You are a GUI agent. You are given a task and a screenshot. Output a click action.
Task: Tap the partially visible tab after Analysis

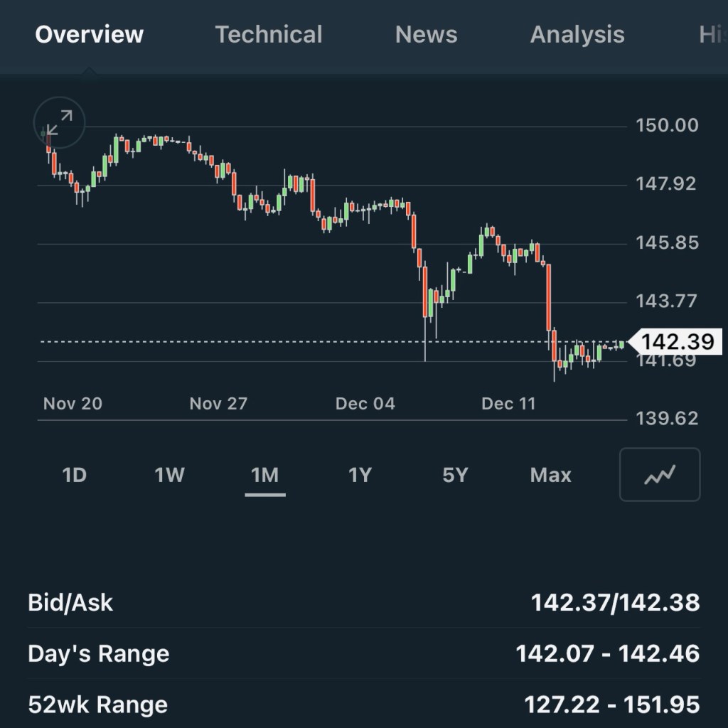711,35
